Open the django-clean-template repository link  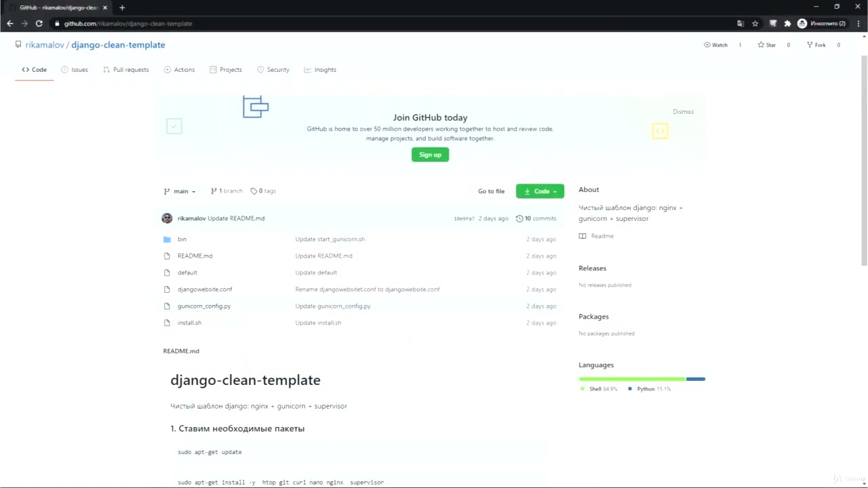(118, 45)
